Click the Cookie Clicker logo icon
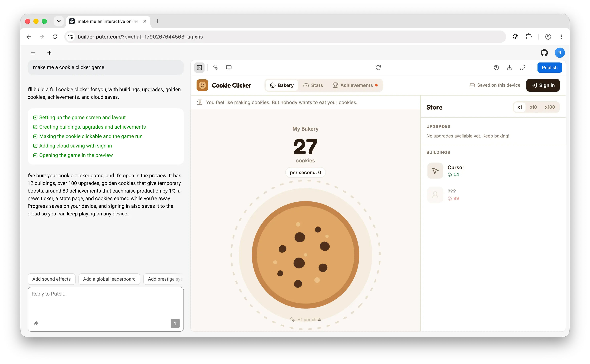Screen dimensions: 590x364 point(202,85)
